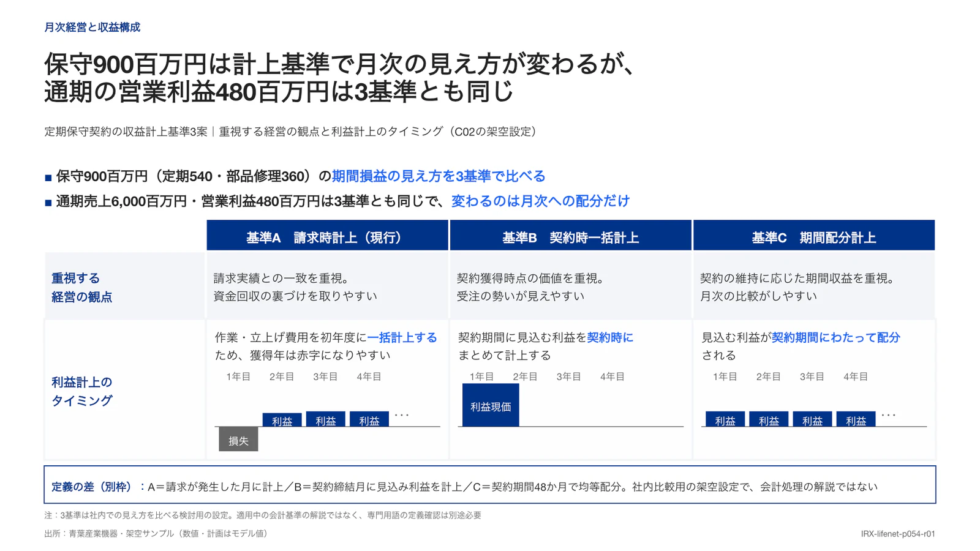980x551 pixels.
Task: Click the row label 重視する経営の観点
Action: 82,288
